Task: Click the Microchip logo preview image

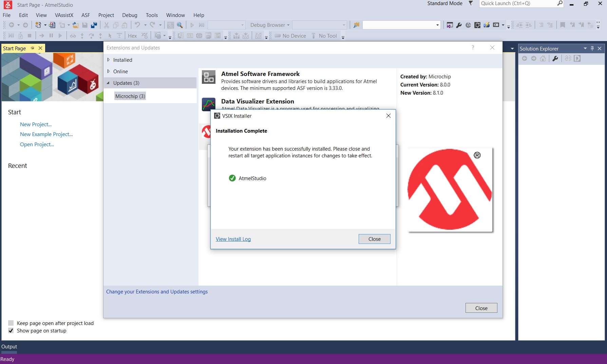Action: tap(450, 189)
